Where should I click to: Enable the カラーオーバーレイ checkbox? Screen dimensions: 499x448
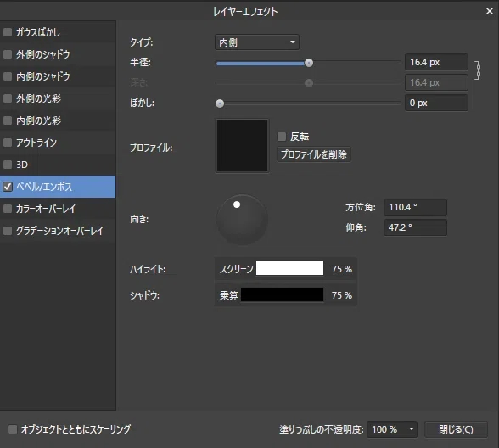pos(8,209)
